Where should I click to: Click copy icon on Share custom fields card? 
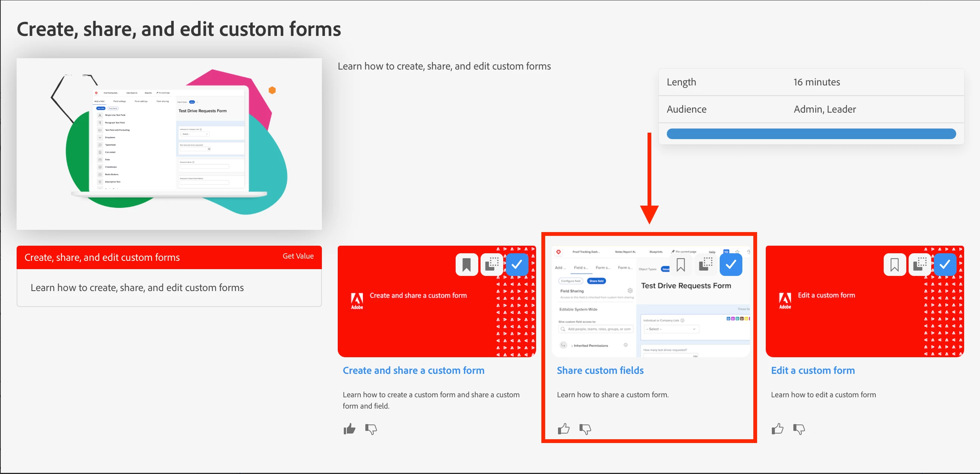pyautogui.click(x=706, y=265)
